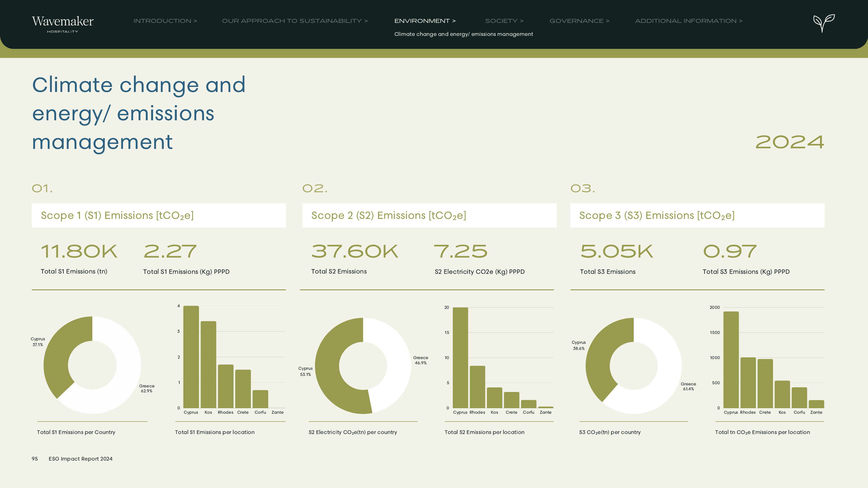Click 'ESG Impact Report 2024' footer text
The image size is (868, 488).
click(80, 459)
